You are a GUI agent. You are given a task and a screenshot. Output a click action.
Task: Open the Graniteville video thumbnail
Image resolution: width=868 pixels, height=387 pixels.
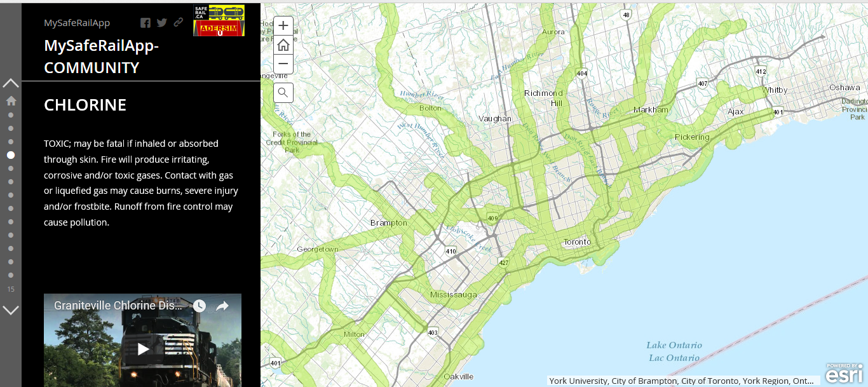142,340
